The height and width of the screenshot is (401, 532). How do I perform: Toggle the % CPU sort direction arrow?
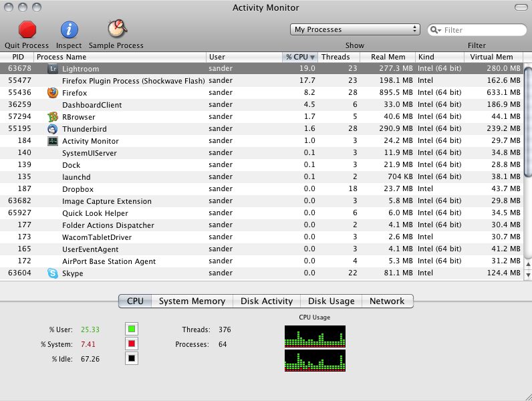coord(313,57)
